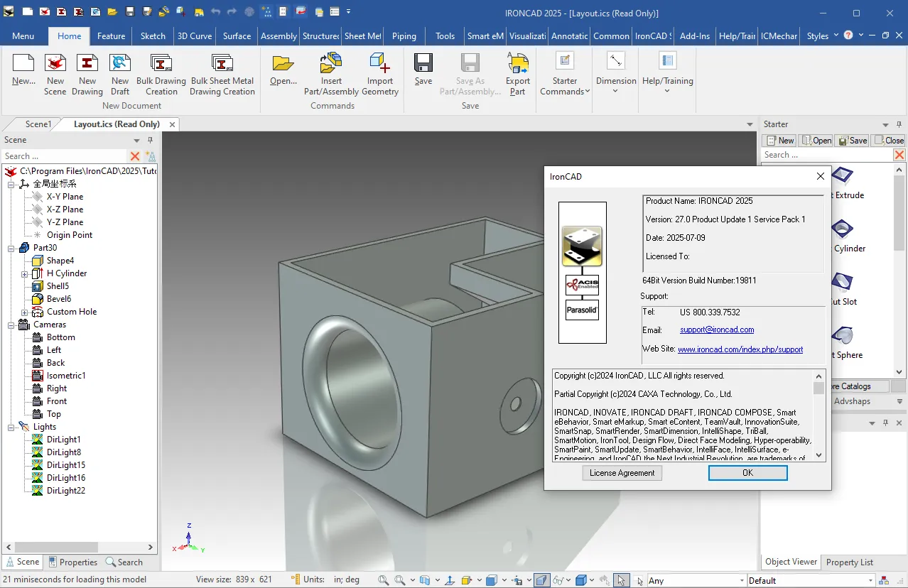
Task: Click the blank New document ribbon icon
Action: 23,63
